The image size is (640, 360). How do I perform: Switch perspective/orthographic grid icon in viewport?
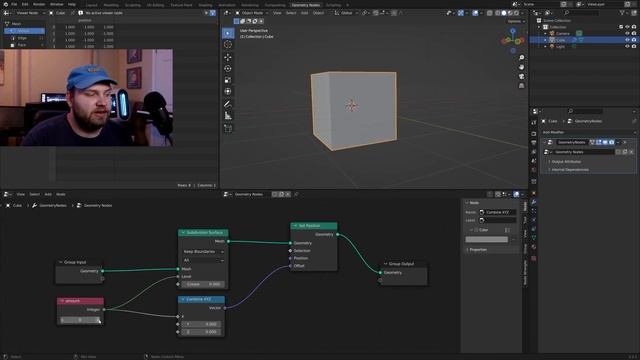tap(521, 86)
